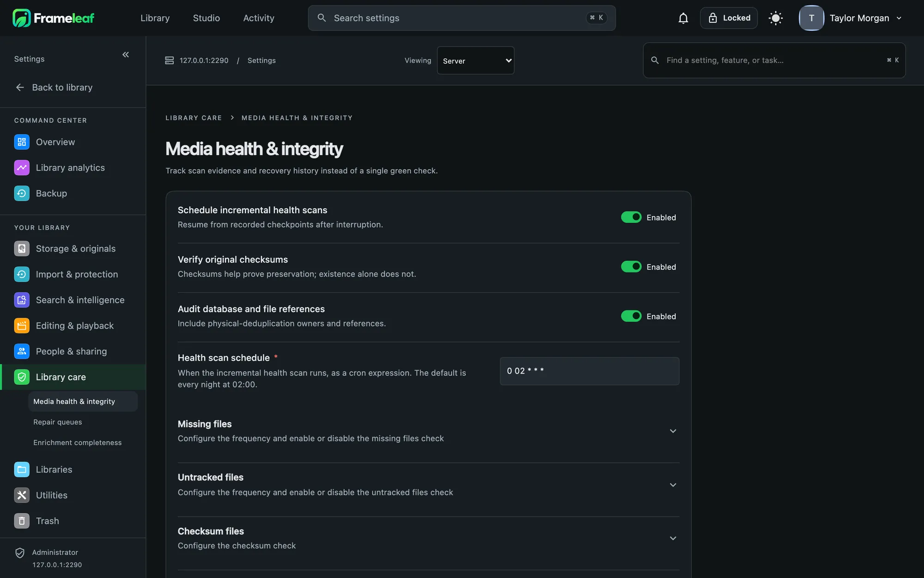Click the Locked button
Viewport: 924px width, 578px height.
tap(729, 18)
